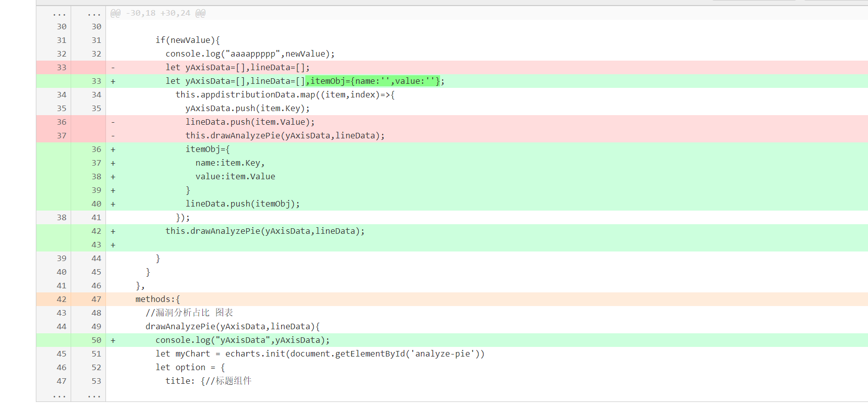Click old line number 42 beside methods
Image resolution: width=868 pixels, height=405 pixels.
point(62,299)
